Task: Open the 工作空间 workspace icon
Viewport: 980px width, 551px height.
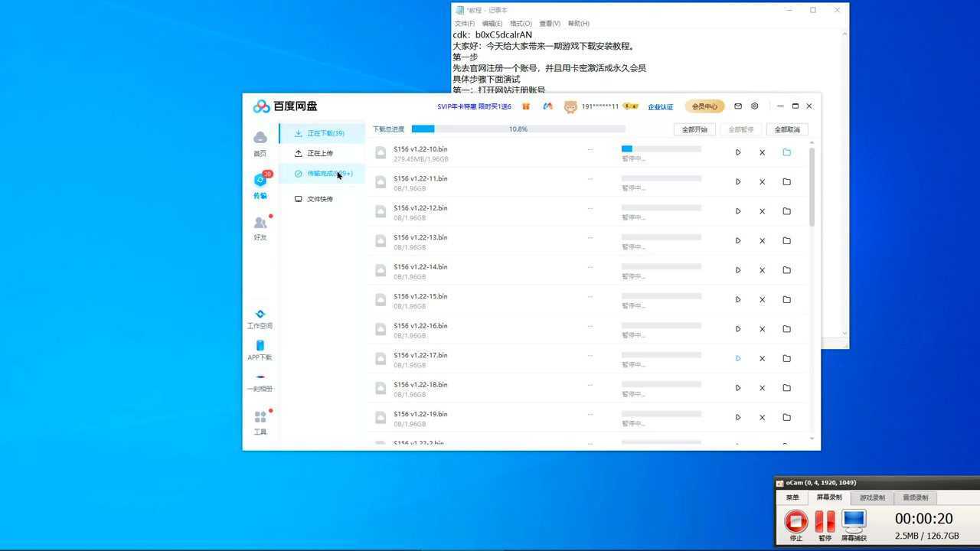Action: 260,319
